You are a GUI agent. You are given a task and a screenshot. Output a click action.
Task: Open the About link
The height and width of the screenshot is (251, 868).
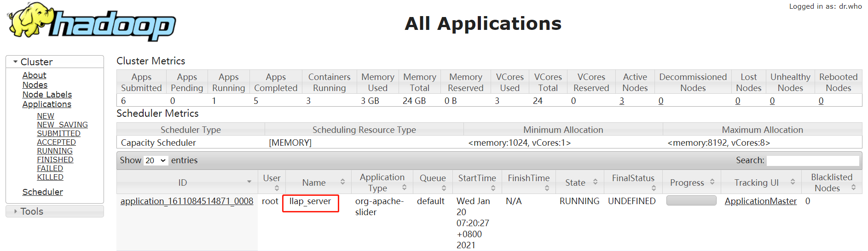[35, 75]
